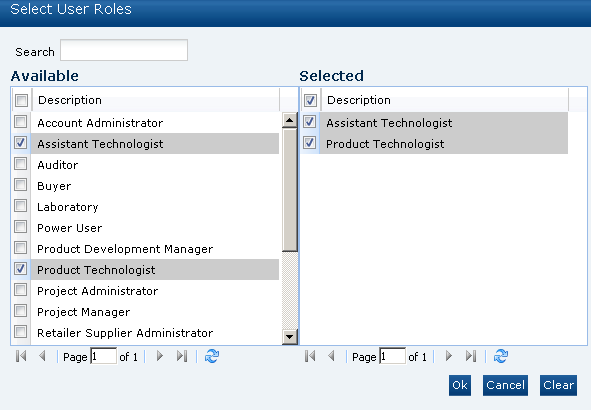Go to last page in Selected list
Screen dimensions: 591x410
pyautogui.click(x=471, y=356)
